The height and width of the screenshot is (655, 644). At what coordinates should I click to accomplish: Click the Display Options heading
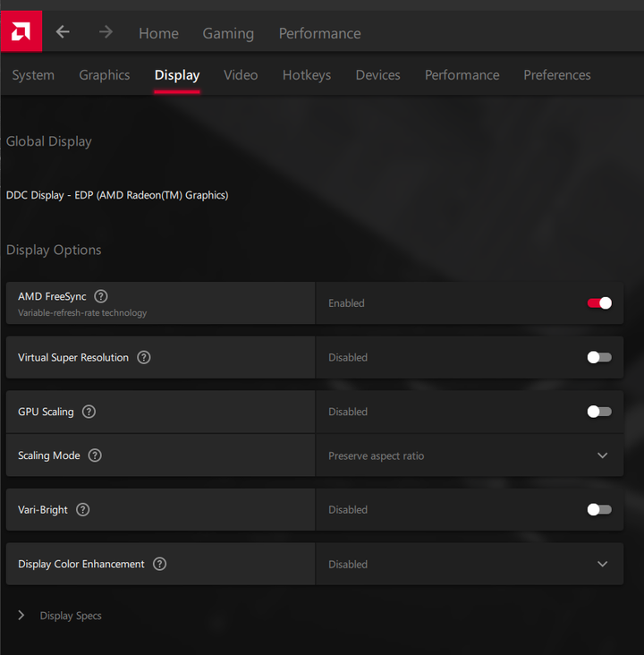(x=54, y=250)
